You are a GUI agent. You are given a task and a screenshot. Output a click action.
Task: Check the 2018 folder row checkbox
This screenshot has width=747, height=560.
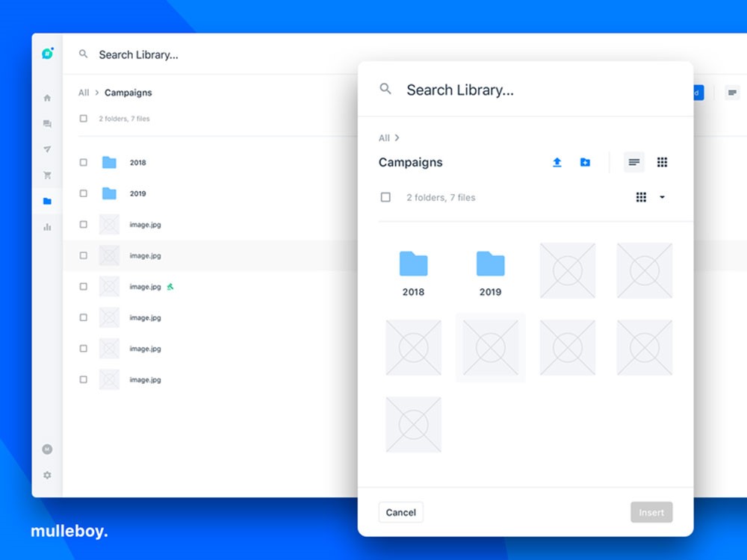point(84,162)
